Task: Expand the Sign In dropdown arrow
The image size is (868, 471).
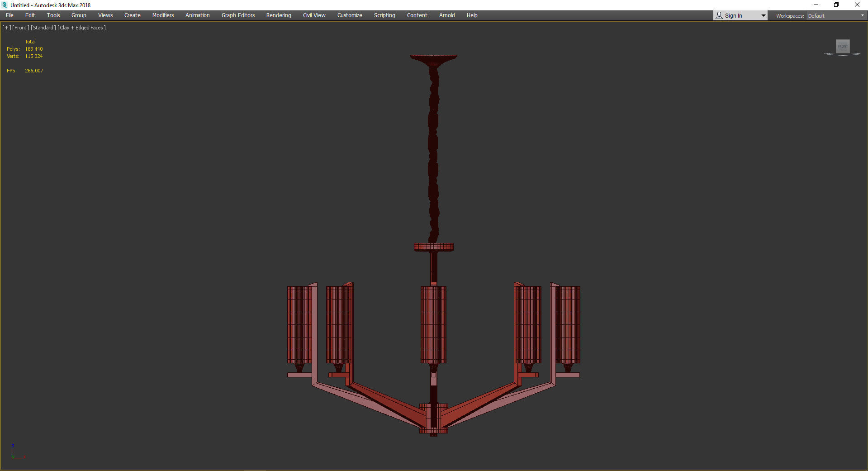Action: [763, 16]
